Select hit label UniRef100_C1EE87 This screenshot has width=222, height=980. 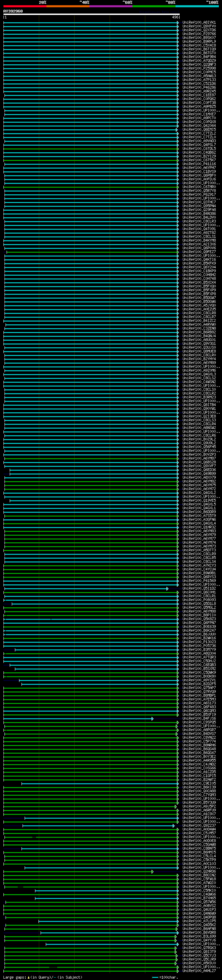click(199, 95)
